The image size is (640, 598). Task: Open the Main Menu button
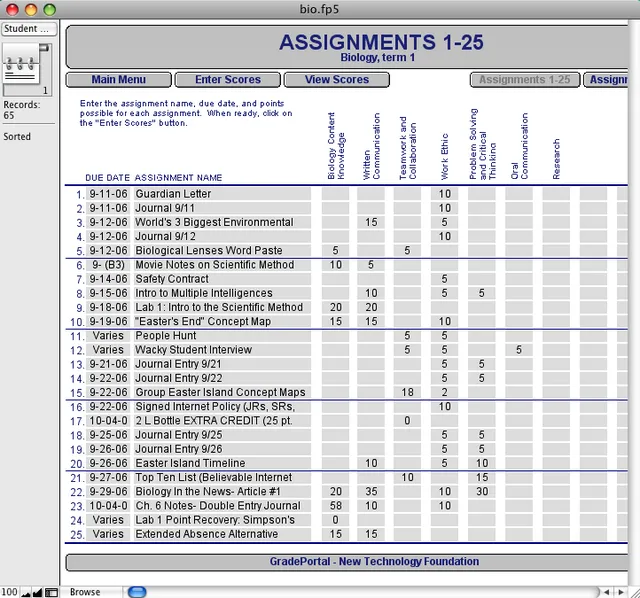pyautogui.click(x=118, y=80)
